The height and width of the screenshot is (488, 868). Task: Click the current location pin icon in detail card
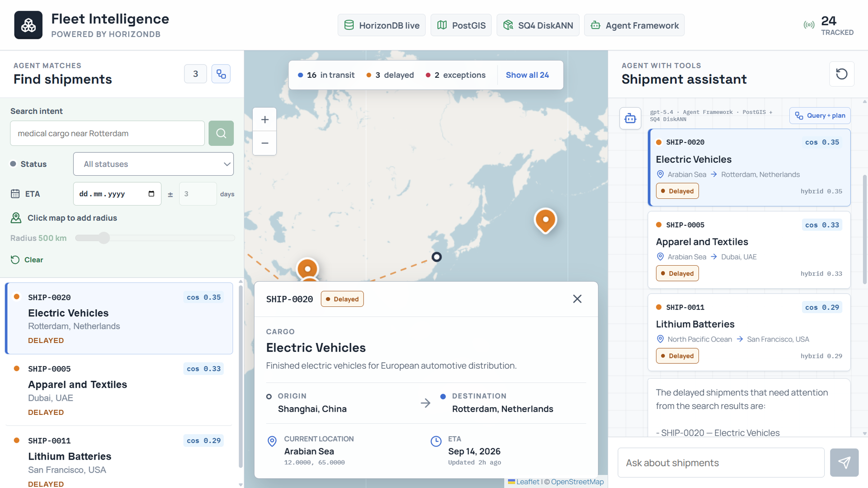click(x=272, y=441)
